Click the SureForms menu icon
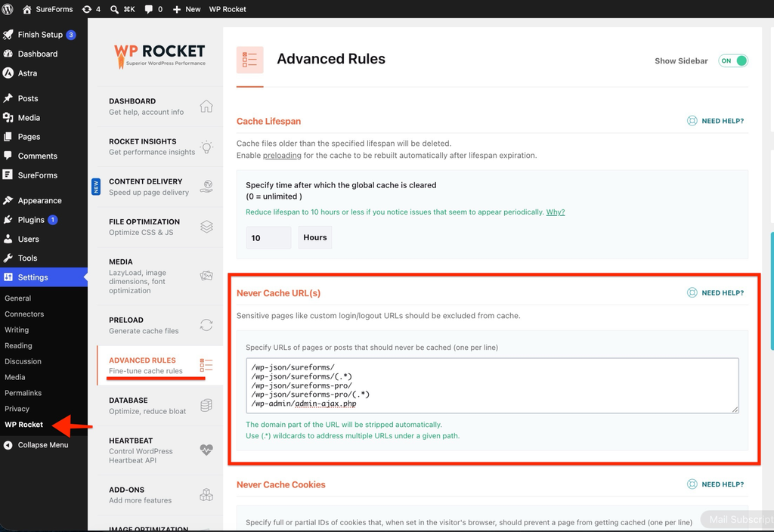The width and height of the screenshot is (774, 532). (x=8, y=175)
